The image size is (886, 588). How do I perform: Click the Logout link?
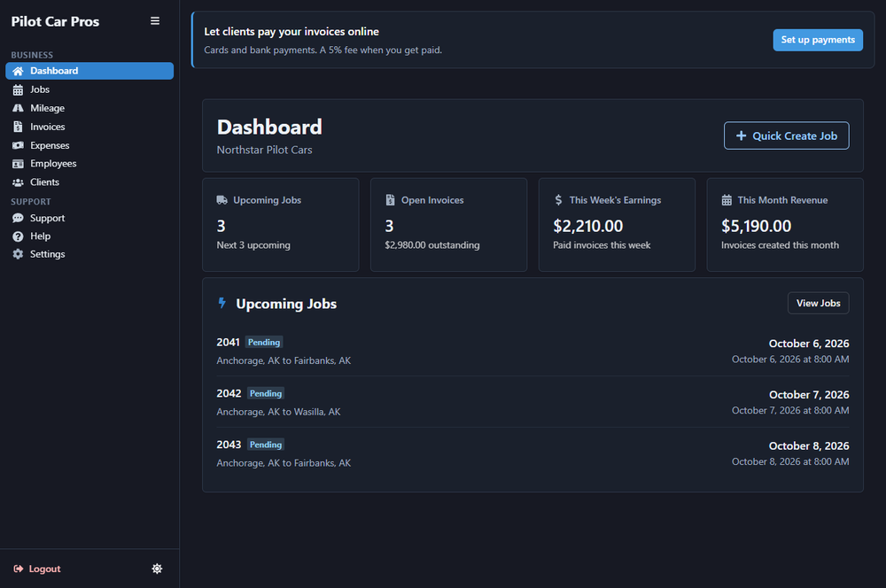coord(37,569)
